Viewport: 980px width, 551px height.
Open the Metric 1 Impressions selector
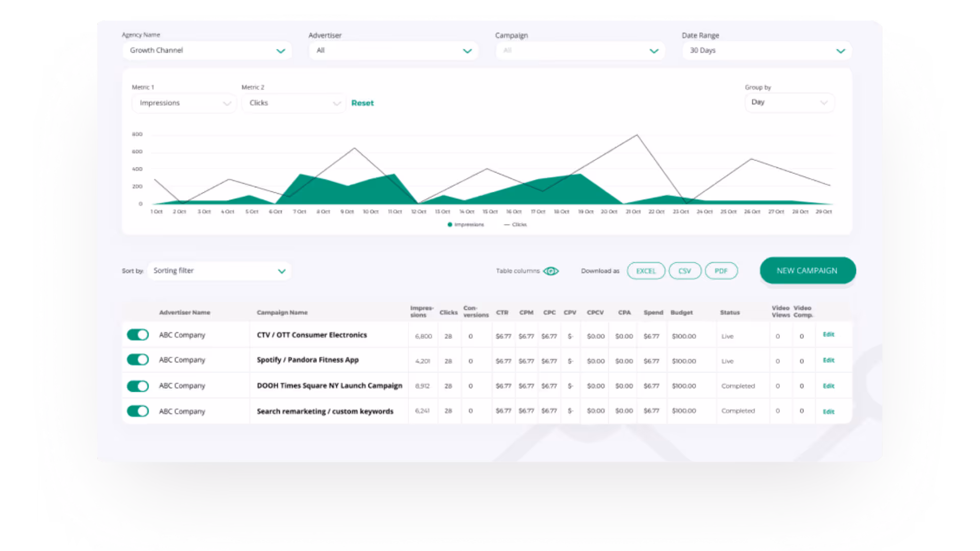tap(184, 103)
